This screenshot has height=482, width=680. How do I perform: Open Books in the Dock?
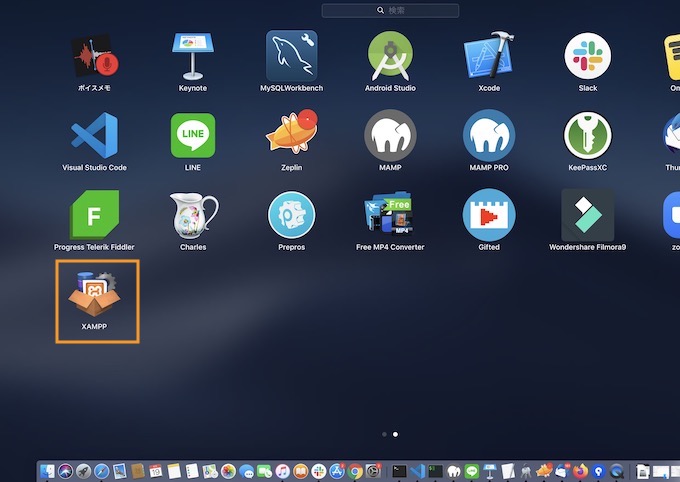click(301, 471)
